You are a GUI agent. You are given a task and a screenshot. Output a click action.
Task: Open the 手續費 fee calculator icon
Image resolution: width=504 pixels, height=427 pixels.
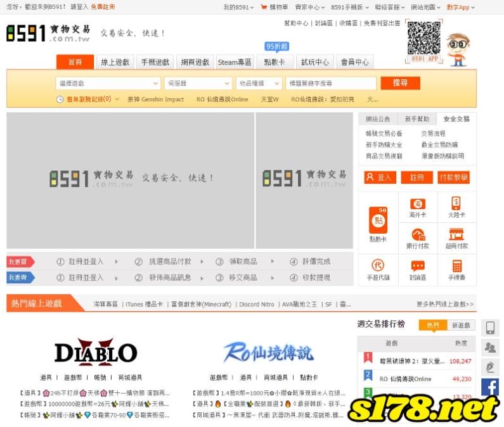pos(456,265)
